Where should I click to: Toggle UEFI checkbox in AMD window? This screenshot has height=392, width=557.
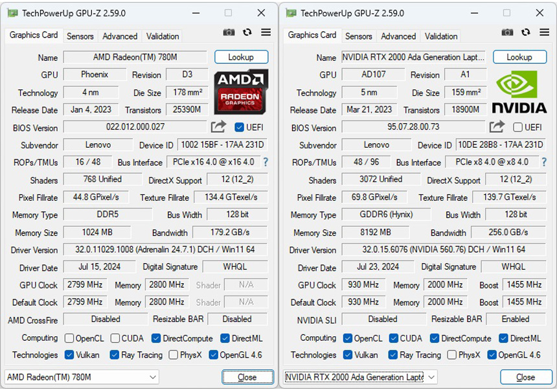239,127
